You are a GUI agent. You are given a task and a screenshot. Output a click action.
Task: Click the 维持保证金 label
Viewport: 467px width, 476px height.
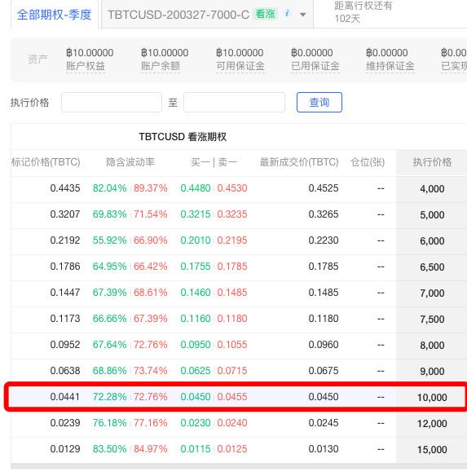pyautogui.click(x=390, y=66)
